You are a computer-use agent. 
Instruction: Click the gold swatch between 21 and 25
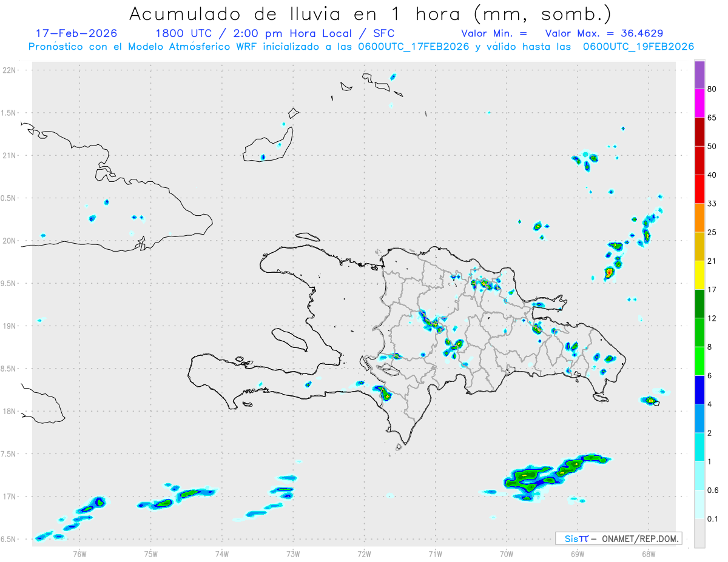point(699,247)
